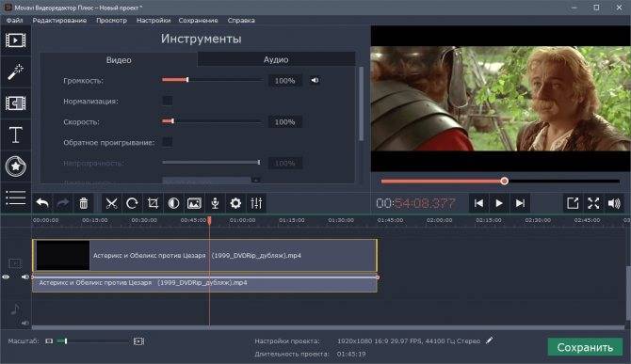Click the green Сохранить button
The height and width of the screenshot is (364, 631).
click(x=585, y=347)
